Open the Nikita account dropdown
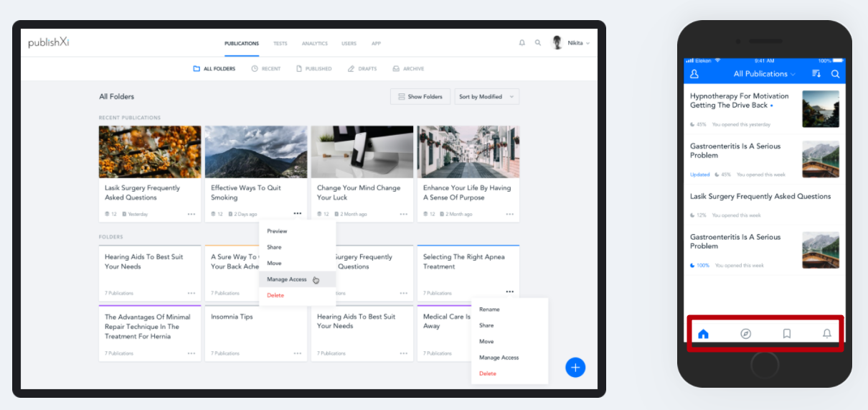The width and height of the screenshot is (868, 410). [578, 43]
